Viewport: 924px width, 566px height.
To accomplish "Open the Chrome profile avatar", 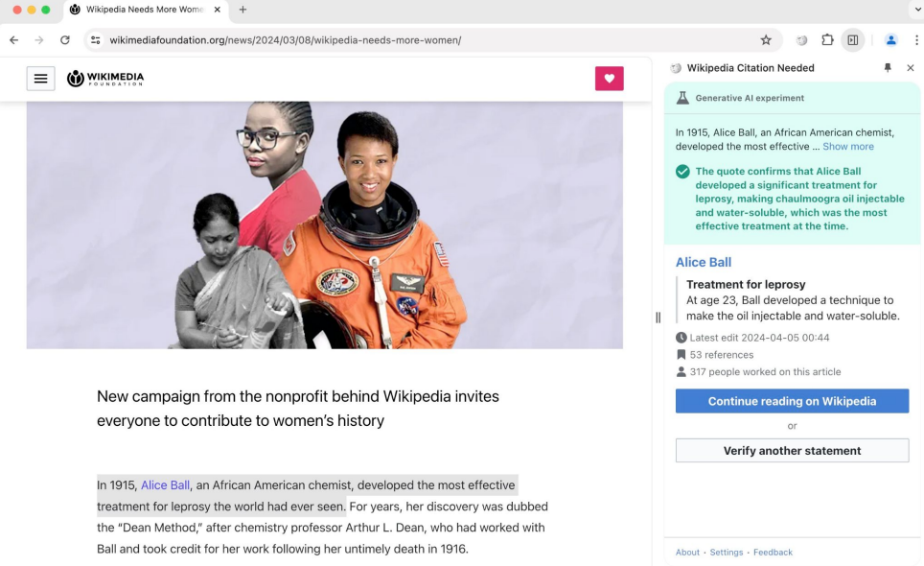I will [891, 40].
